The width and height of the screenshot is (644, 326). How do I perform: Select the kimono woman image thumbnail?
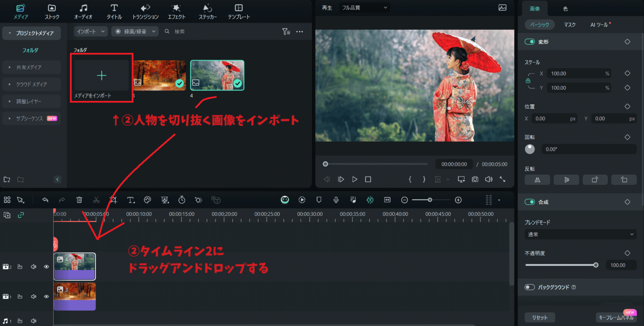217,75
